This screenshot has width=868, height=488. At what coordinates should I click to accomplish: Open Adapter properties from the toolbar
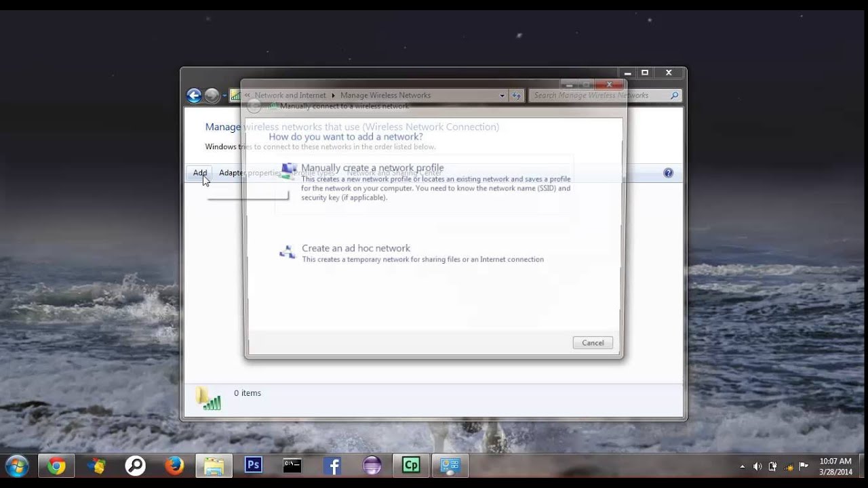tap(250, 173)
